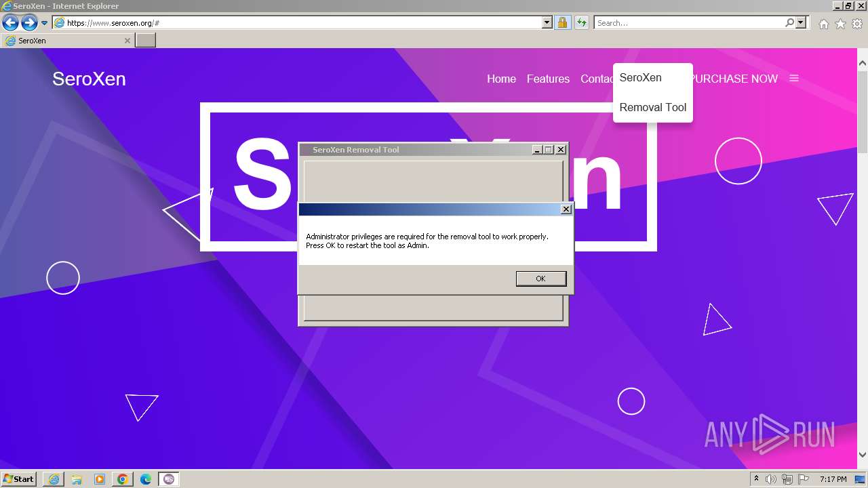Image resolution: width=868 pixels, height=488 pixels.
Task: Open Internet Explorer from the taskbar
Action: click(x=54, y=479)
